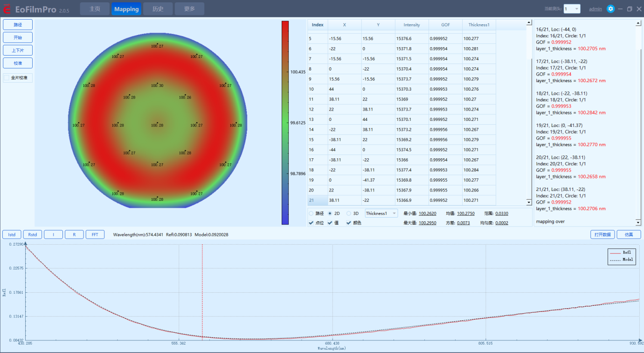The height and width of the screenshot is (353, 644).
Task: Enable the 全片校准 checkbox
Action: (7, 78)
